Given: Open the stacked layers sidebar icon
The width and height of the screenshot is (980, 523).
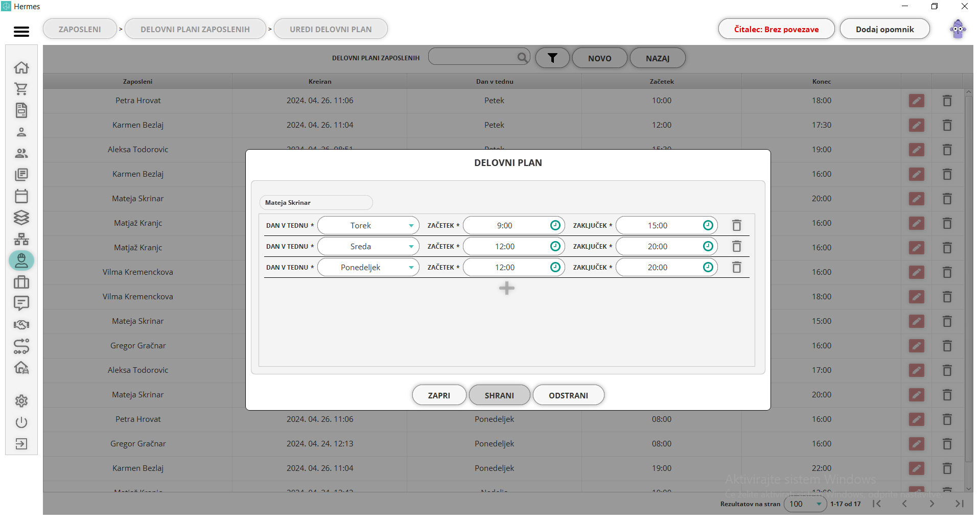Looking at the screenshot, I should click(21, 218).
